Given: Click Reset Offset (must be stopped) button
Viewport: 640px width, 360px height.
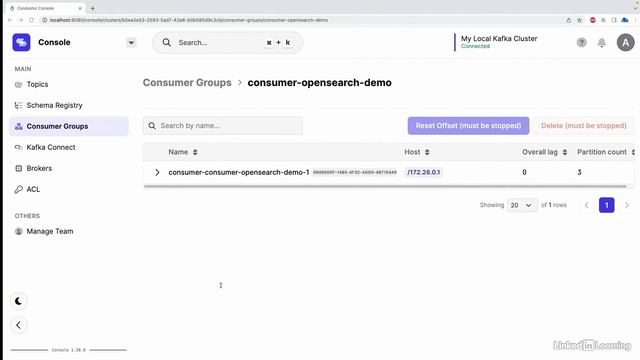Looking at the screenshot, I should pos(468,126).
